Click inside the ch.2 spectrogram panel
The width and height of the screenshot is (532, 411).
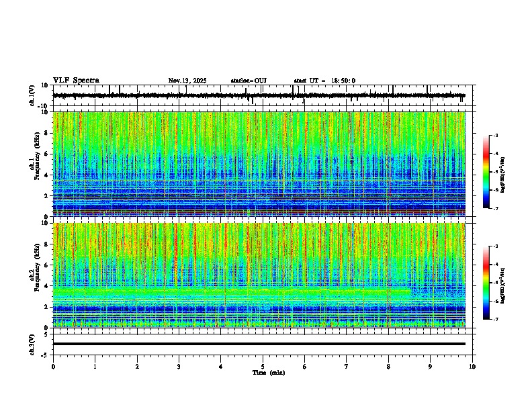coord(259,275)
